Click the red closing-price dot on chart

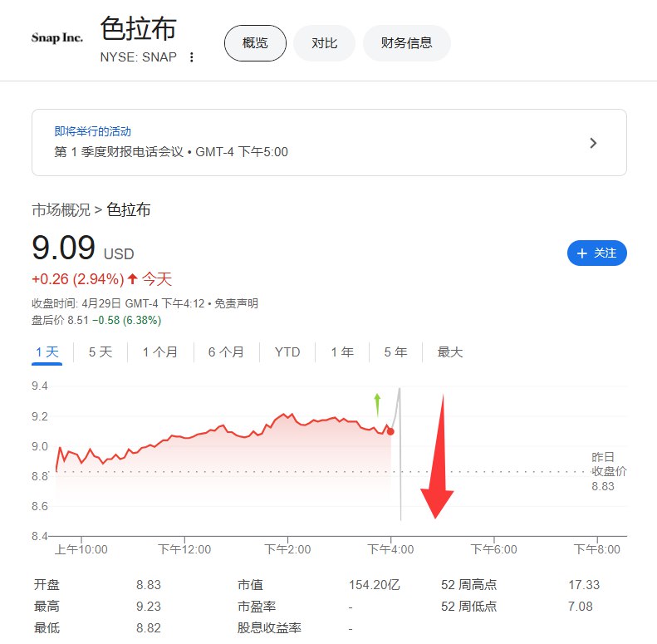390,431
